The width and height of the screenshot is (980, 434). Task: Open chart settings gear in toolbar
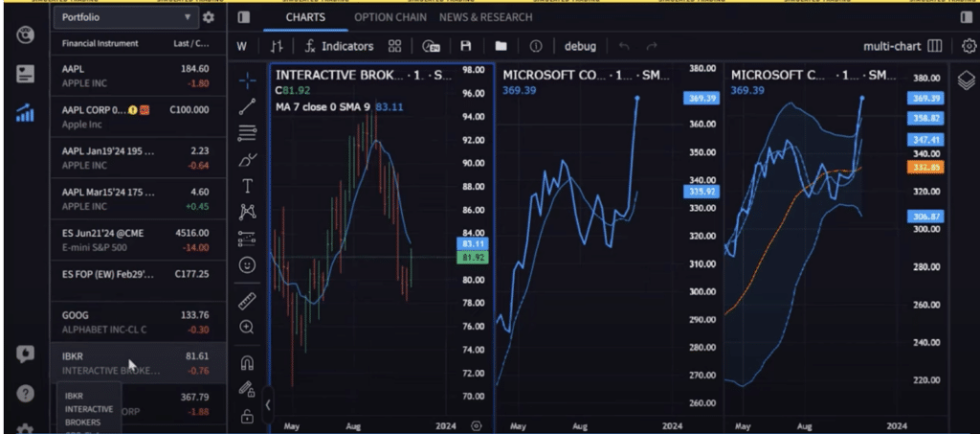click(x=969, y=46)
